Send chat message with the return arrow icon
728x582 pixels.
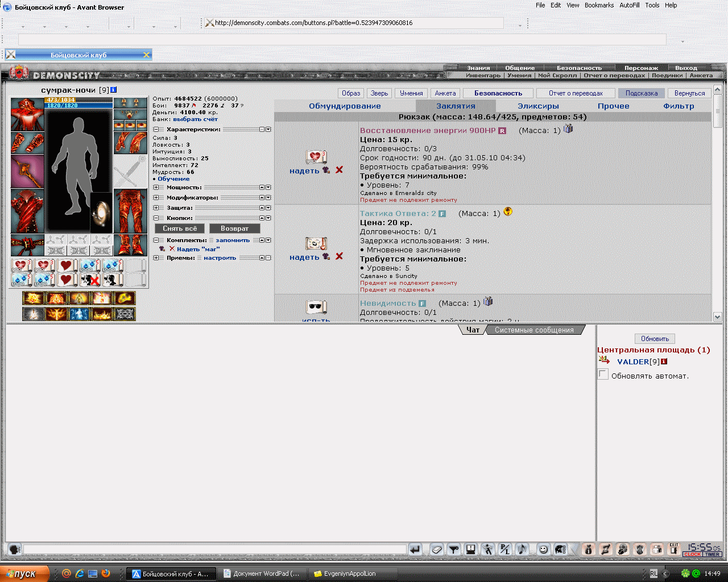pyautogui.click(x=415, y=550)
